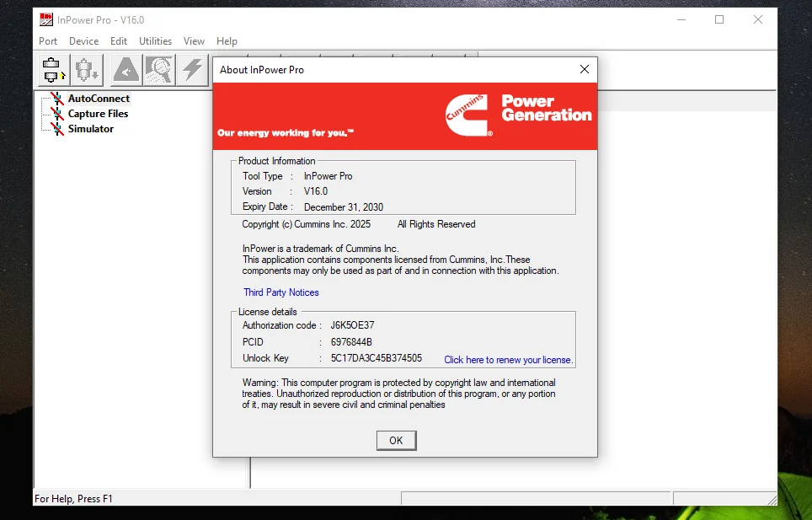Select the lightning bolt toolbar icon

[x=192, y=70]
